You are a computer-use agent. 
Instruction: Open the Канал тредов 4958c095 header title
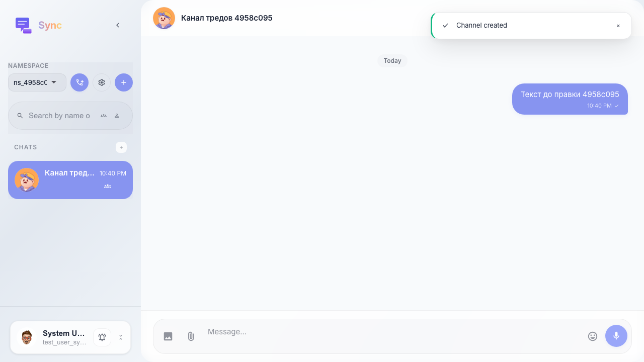[227, 18]
